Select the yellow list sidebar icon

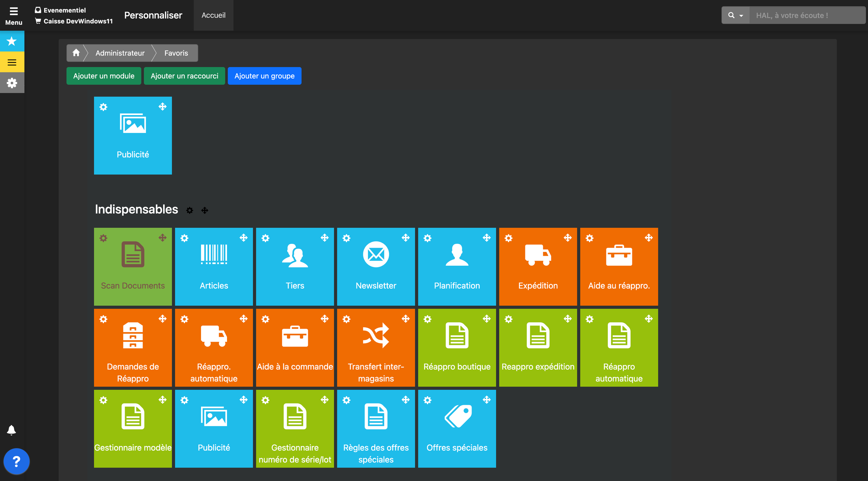[x=12, y=62]
